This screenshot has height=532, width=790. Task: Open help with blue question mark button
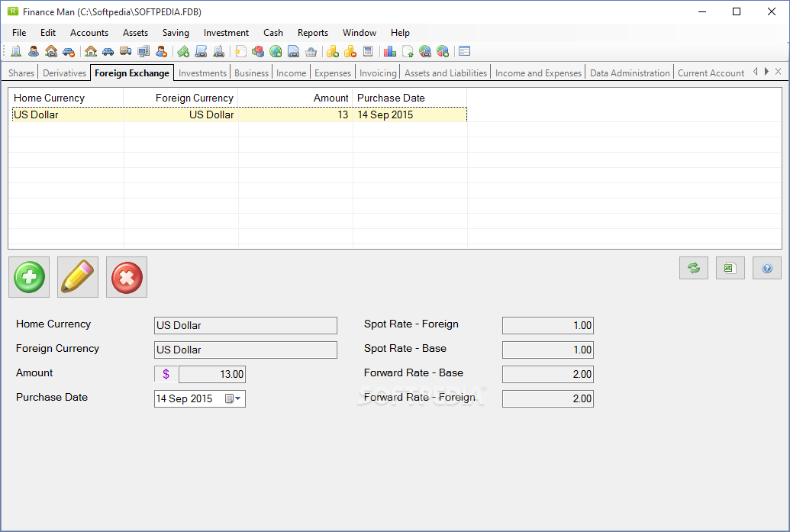click(x=767, y=268)
